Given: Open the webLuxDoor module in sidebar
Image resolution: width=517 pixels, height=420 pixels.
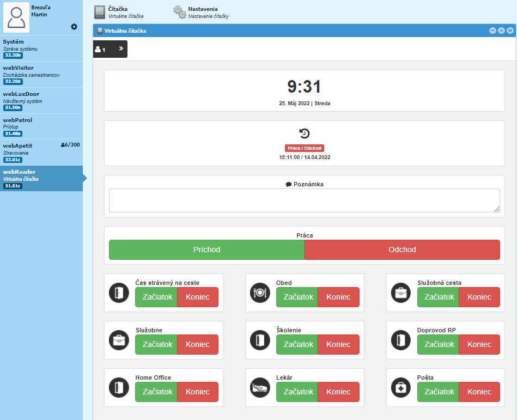Looking at the screenshot, I should (x=41, y=101).
